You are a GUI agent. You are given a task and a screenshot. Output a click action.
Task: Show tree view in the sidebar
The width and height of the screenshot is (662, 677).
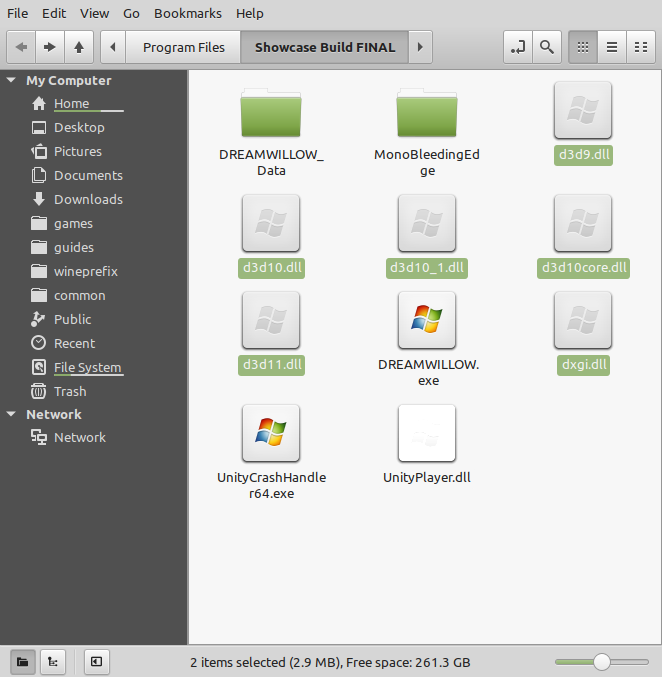click(53, 662)
